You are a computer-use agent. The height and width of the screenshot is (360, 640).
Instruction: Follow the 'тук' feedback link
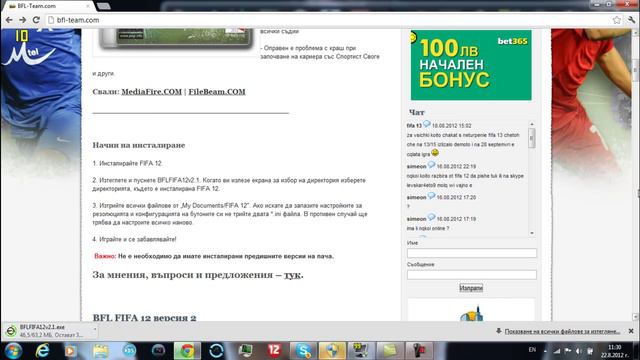pos(292,275)
